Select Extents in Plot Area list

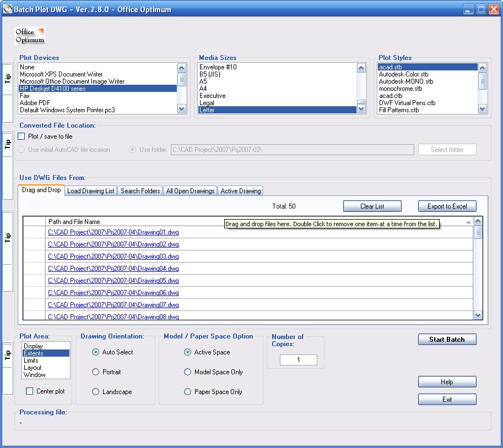pos(46,353)
